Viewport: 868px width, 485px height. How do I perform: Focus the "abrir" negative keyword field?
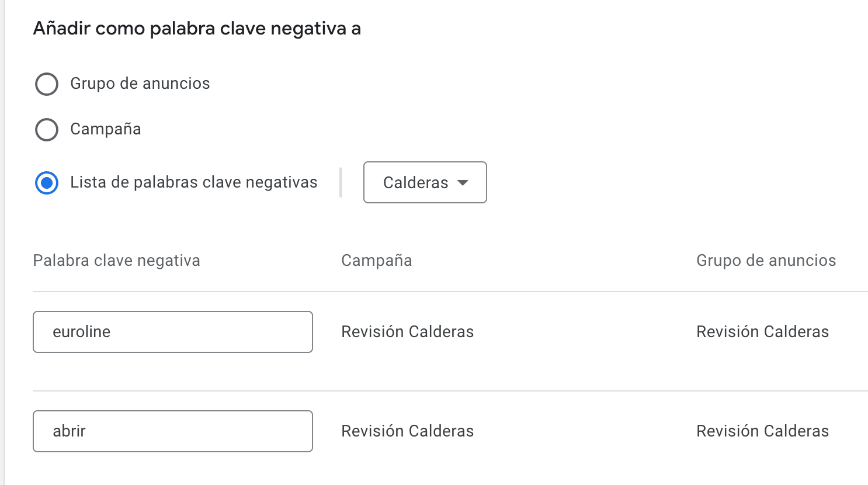click(172, 431)
